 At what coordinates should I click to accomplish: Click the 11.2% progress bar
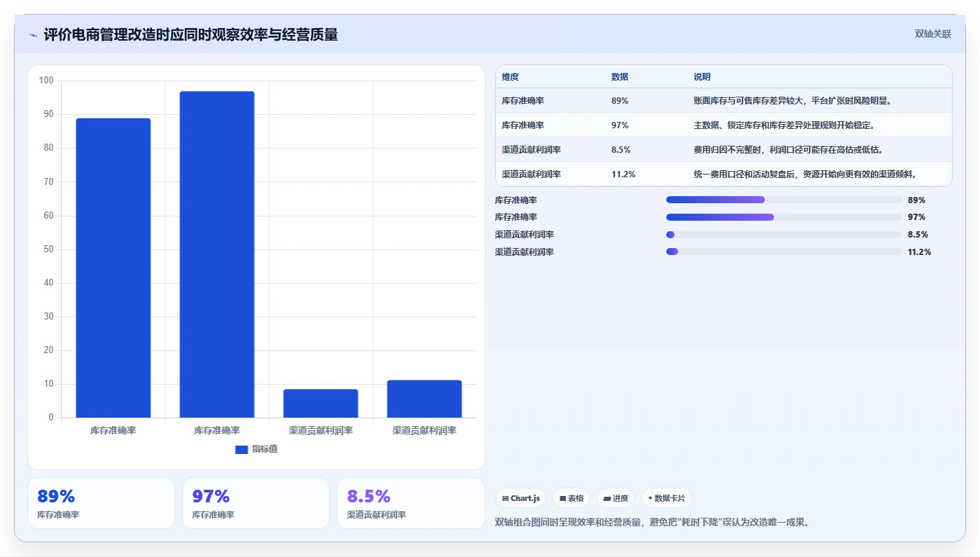click(784, 252)
